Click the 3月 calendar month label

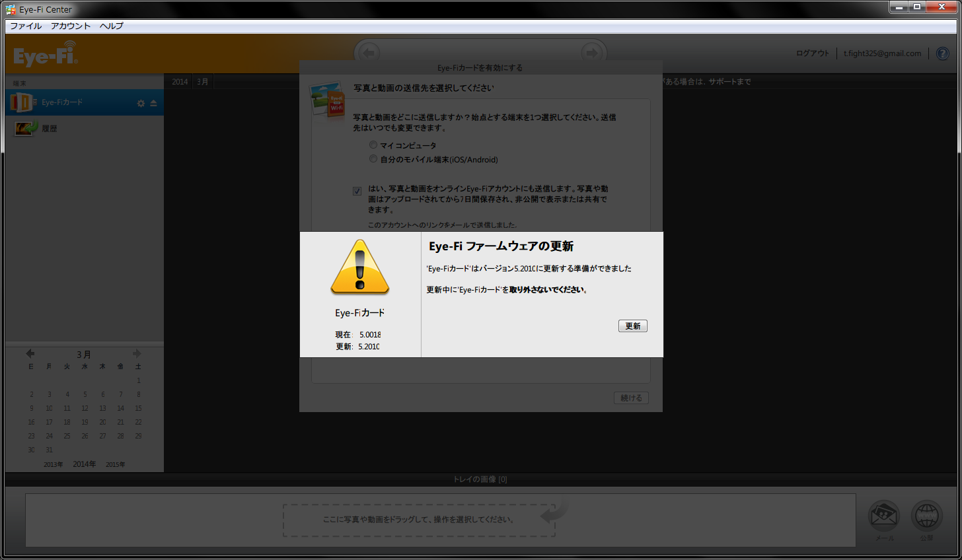coord(84,355)
